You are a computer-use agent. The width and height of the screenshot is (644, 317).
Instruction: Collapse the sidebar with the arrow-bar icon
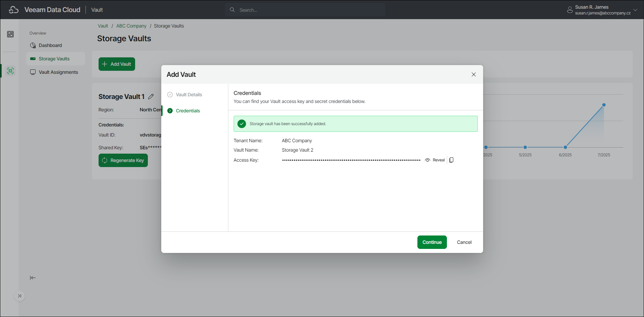coord(33,278)
